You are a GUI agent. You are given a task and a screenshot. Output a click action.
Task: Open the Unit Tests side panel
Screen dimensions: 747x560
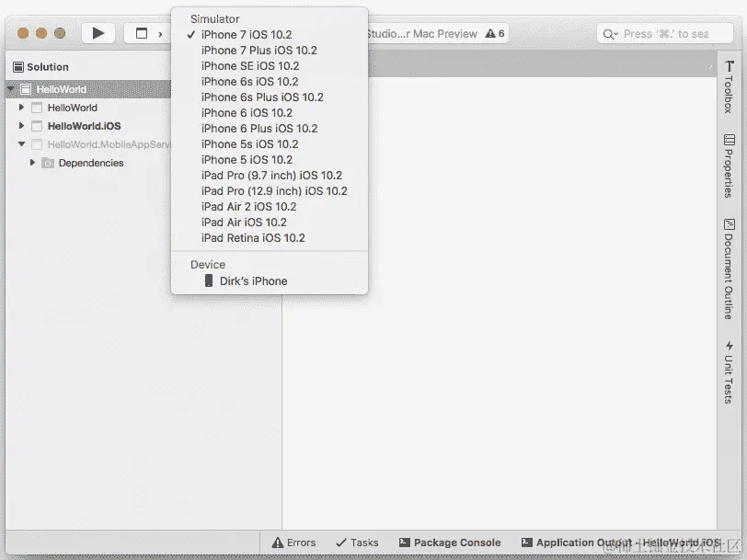click(x=729, y=371)
